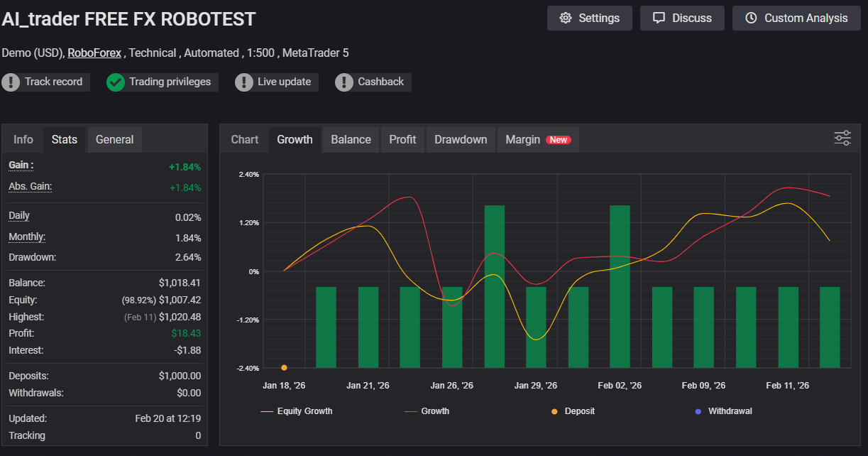This screenshot has height=456, width=868.
Task: Click the Live update warning icon
Action: (244, 82)
